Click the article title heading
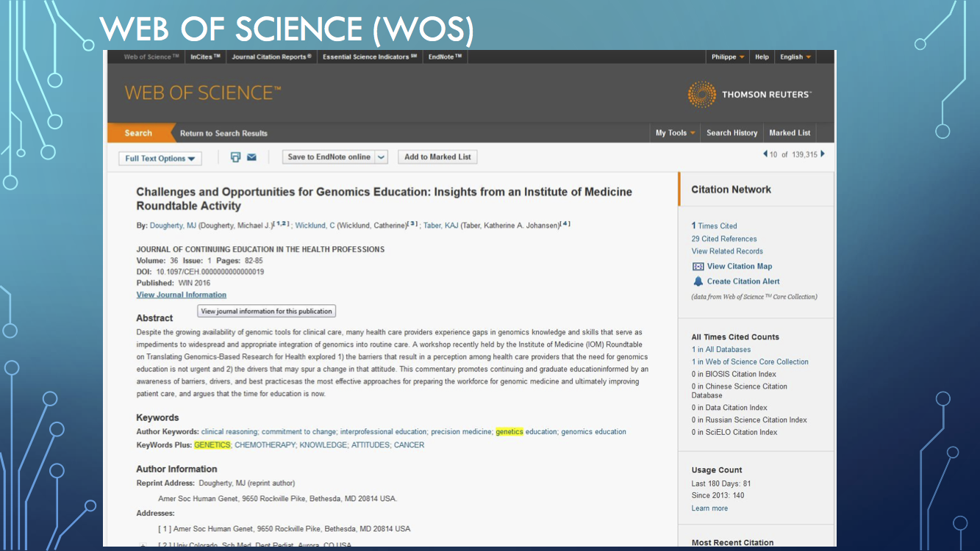Screen dimensions: 980x551 [x=384, y=198]
